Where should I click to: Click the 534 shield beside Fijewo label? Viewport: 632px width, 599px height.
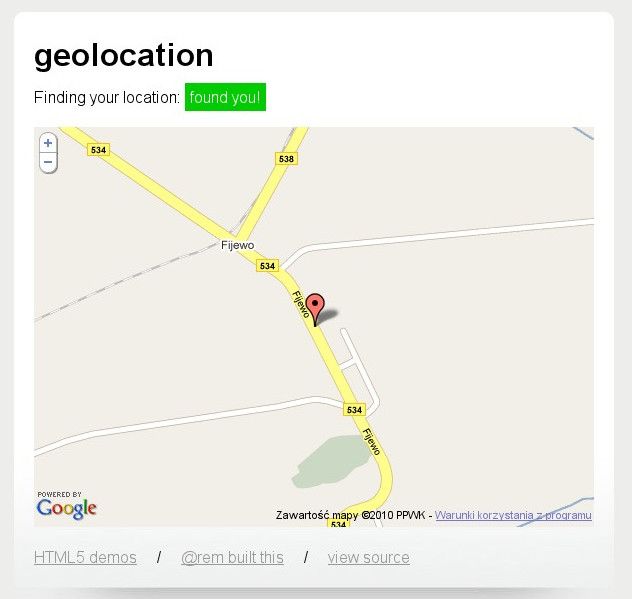click(267, 266)
